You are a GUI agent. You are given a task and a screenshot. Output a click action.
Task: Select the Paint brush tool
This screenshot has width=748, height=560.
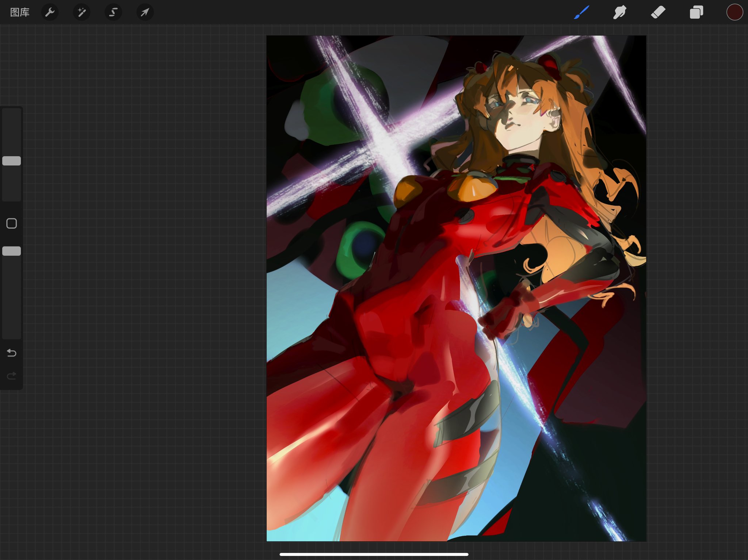(x=581, y=12)
